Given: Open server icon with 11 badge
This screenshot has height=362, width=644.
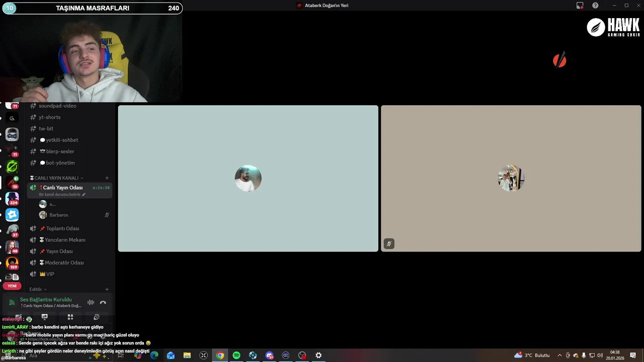Looking at the screenshot, I should point(12,150).
